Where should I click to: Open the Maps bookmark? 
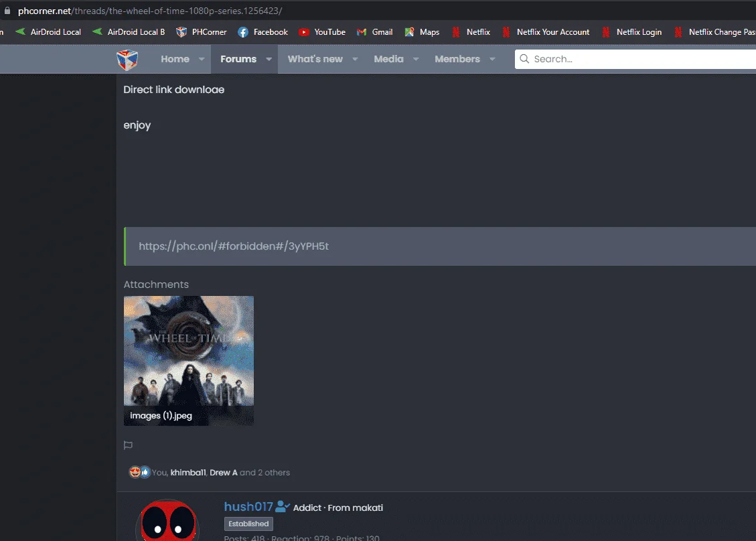click(x=422, y=32)
